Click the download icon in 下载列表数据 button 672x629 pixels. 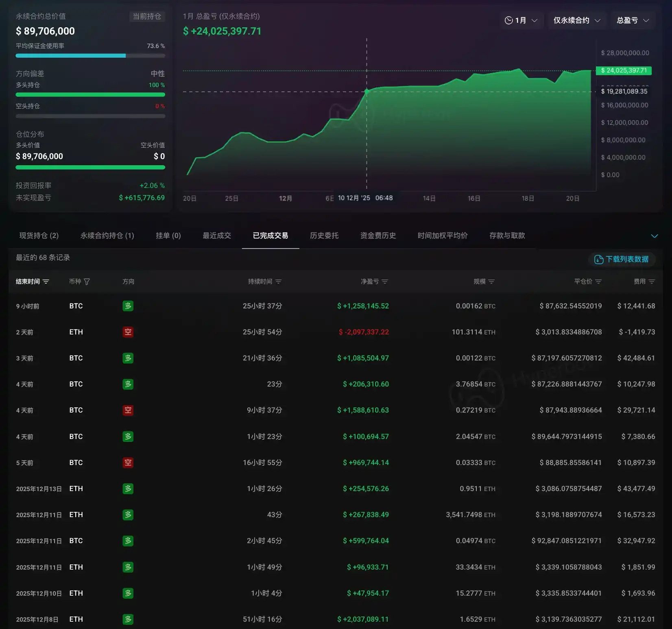coord(598,259)
